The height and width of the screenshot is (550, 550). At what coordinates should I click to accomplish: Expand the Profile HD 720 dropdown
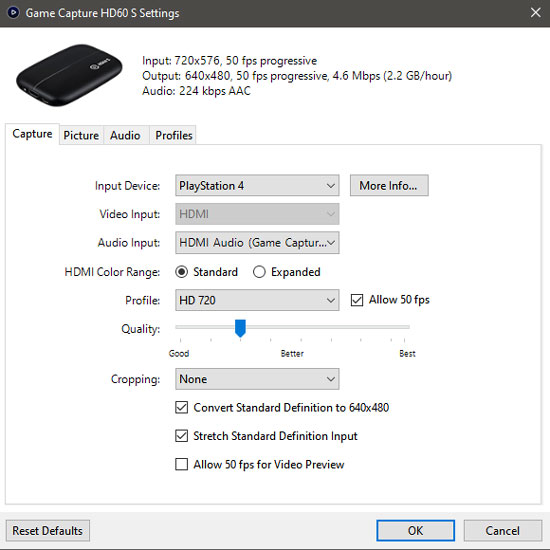pyautogui.click(x=257, y=300)
